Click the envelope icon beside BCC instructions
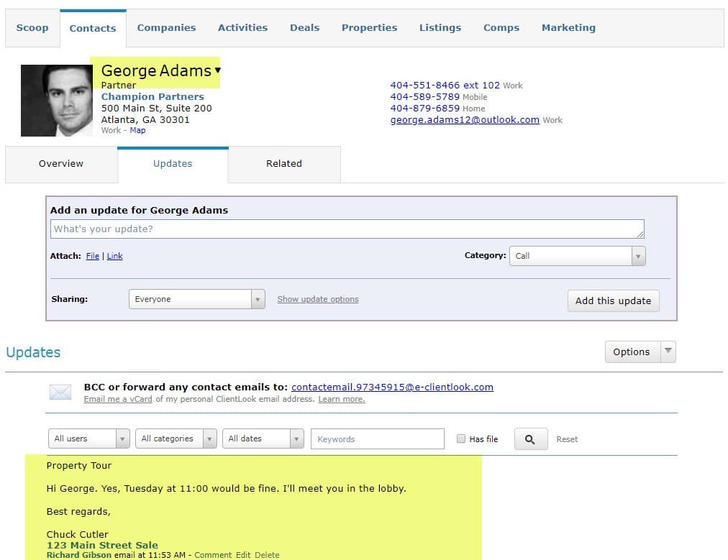Viewport: 728px width, 560px height. click(60, 392)
